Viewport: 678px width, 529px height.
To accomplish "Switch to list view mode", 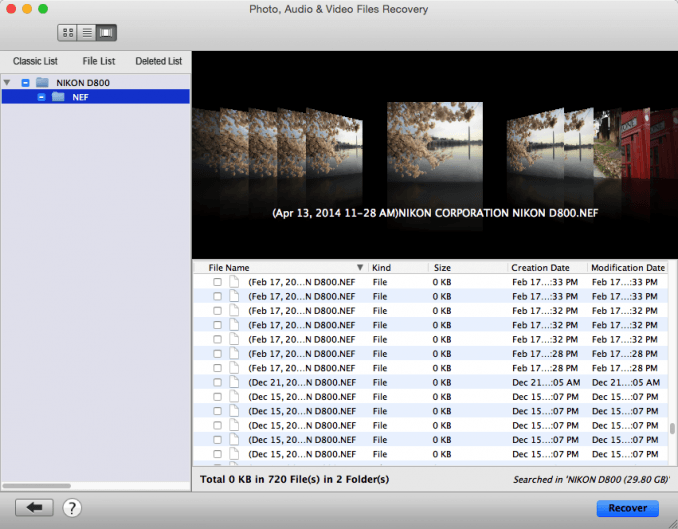I will click(x=87, y=33).
